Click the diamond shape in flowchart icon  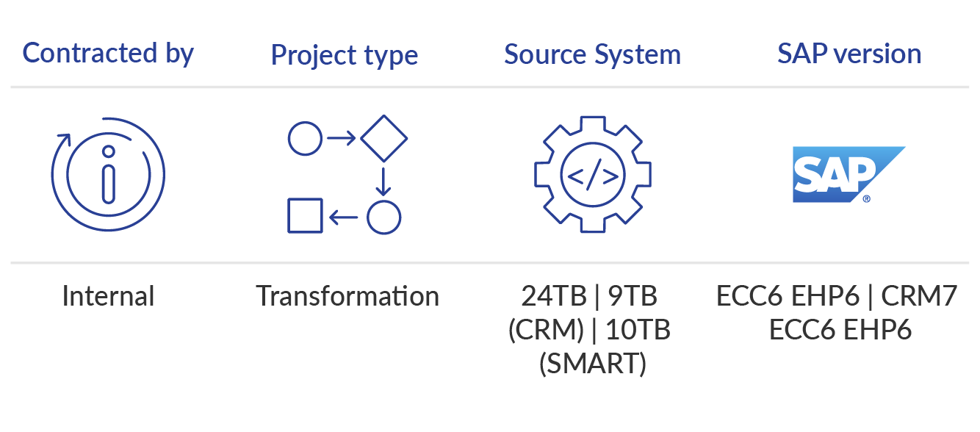pyautogui.click(x=383, y=138)
